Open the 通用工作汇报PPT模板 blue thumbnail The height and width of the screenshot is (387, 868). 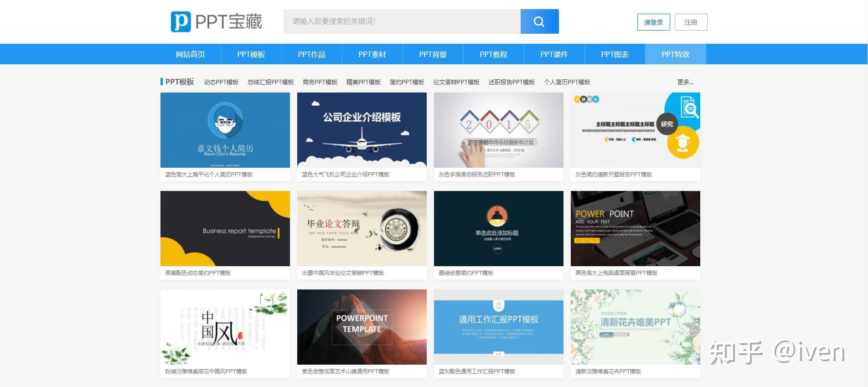[499, 327]
